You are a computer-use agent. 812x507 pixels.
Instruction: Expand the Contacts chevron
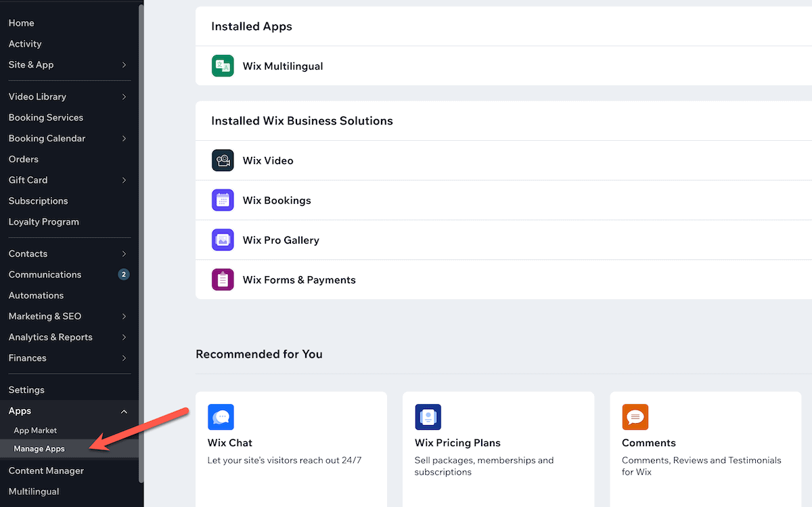coord(124,254)
